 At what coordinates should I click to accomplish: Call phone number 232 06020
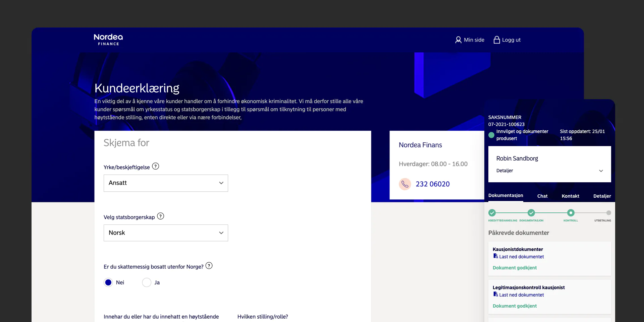tap(432, 184)
